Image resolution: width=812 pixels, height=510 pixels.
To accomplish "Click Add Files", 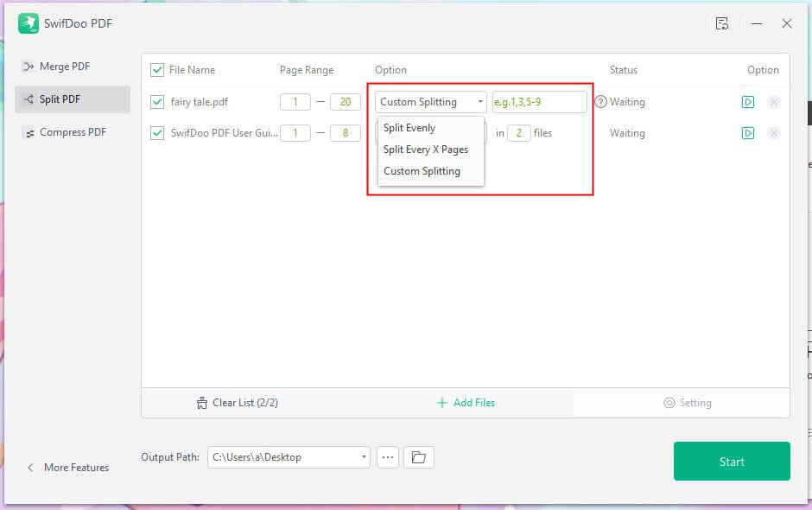I will pyautogui.click(x=466, y=403).
